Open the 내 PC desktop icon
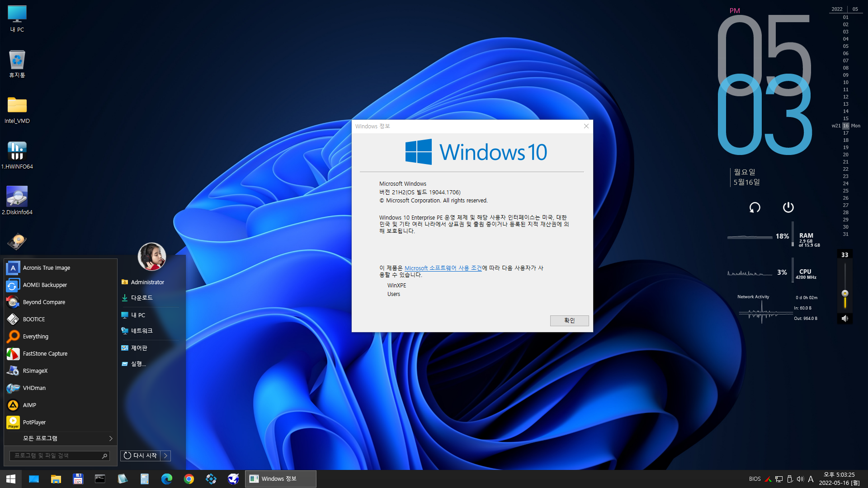The width and height of the screenshot is (868, 488). (17, 19)
